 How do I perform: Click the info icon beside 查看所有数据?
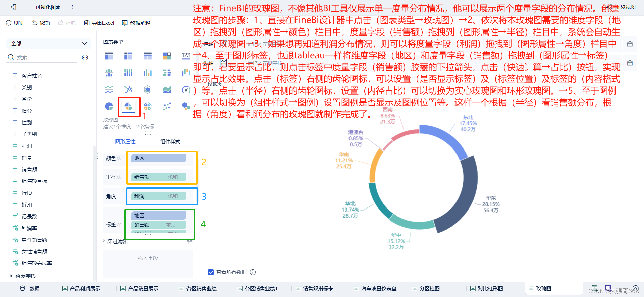[x=253, y=272]
